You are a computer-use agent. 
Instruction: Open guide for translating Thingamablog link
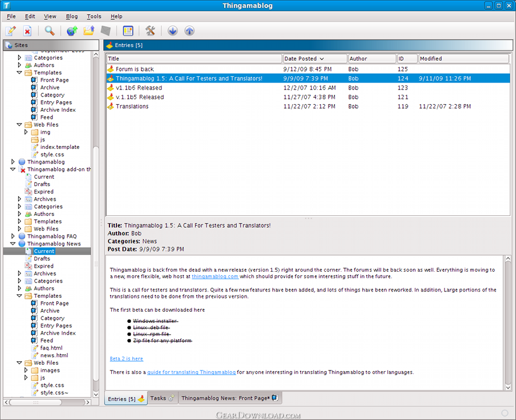pyautogui.click(x=191, y=372)
